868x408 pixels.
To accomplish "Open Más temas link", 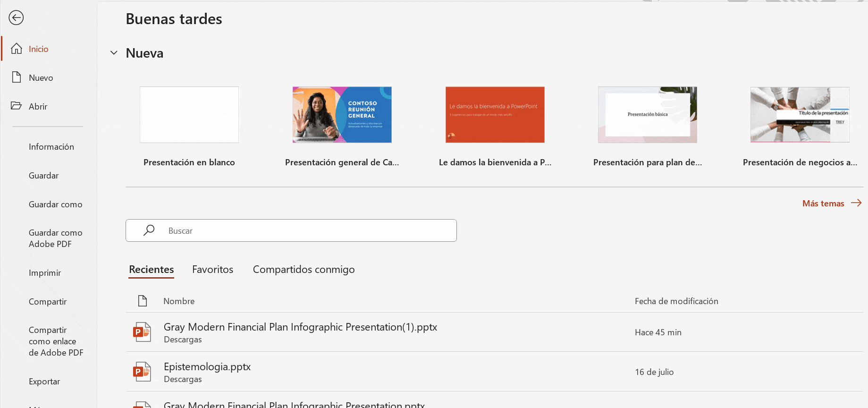I will [x=831, y=203].
